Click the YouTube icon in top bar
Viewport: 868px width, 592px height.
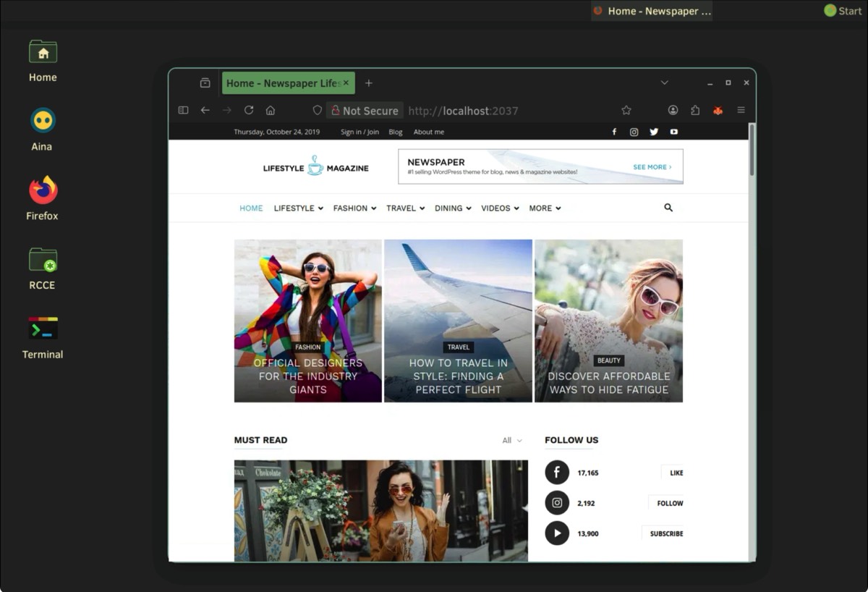coord(674,132)
